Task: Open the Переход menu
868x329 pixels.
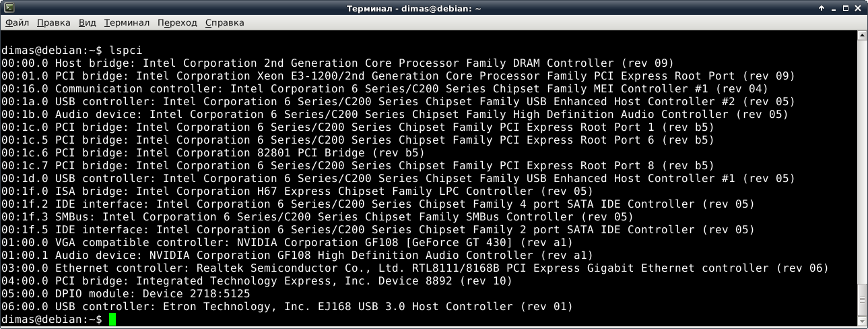Action: click(x=177, y=23)
